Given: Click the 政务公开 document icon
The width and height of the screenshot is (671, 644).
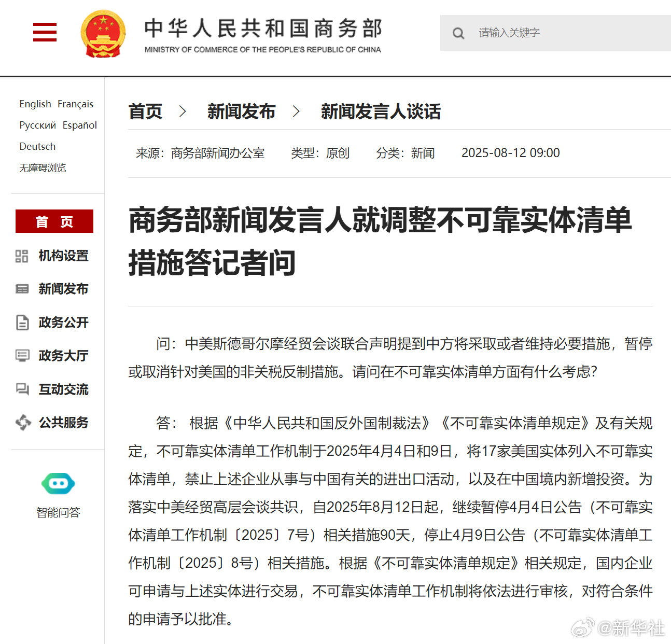Looking at the screenshot, I should pos(22,323).
